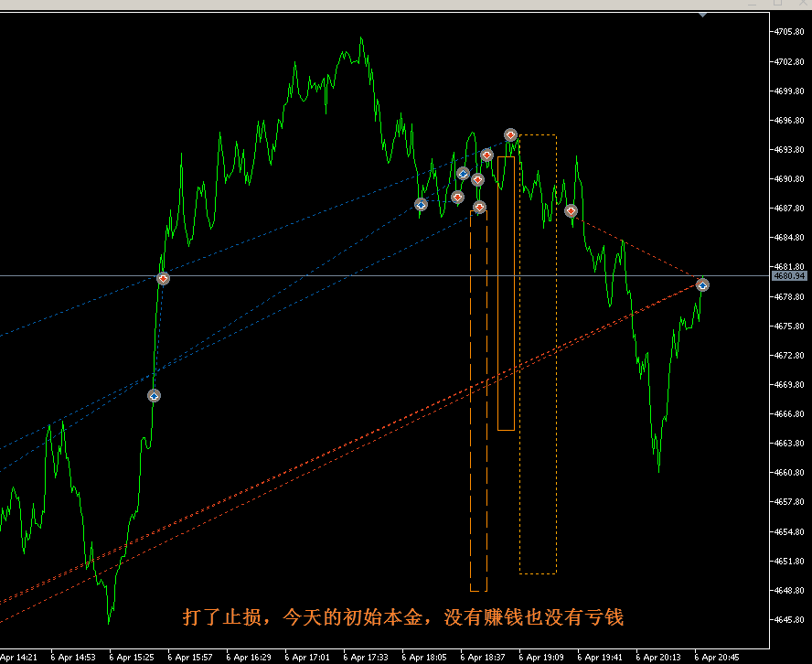Click the current price label 4680.94
Screen dimensions: 812x664
tap(788, 276)
